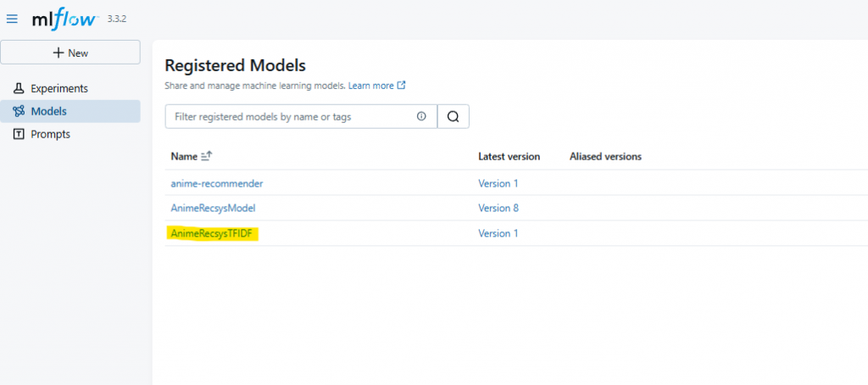Viewport: 868px width, 385px height.
Task: Click the Models network icon in sidebar
Action: pos(19,111)
